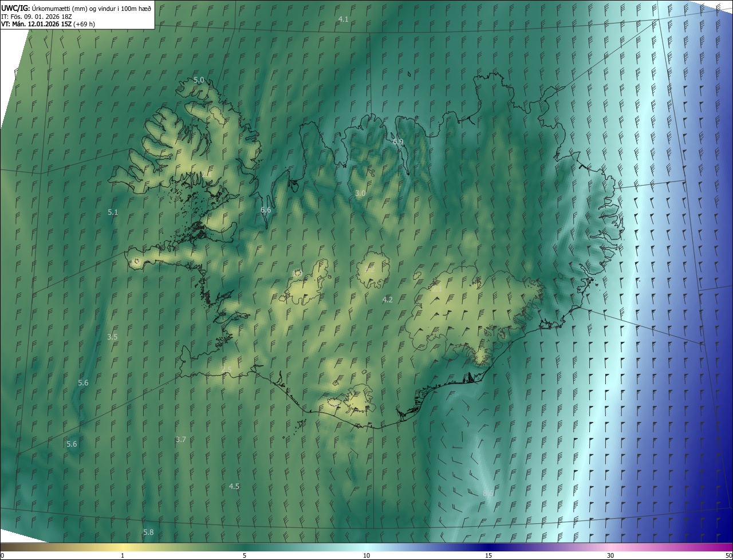
Task: Click the 2.5 value label
Action: 227,370
